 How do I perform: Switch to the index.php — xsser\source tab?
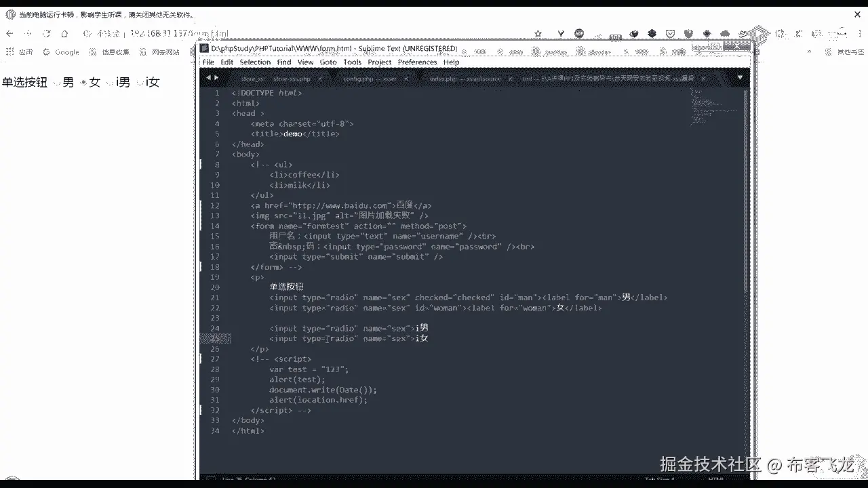pyautogui.click(x=465, y=79)
